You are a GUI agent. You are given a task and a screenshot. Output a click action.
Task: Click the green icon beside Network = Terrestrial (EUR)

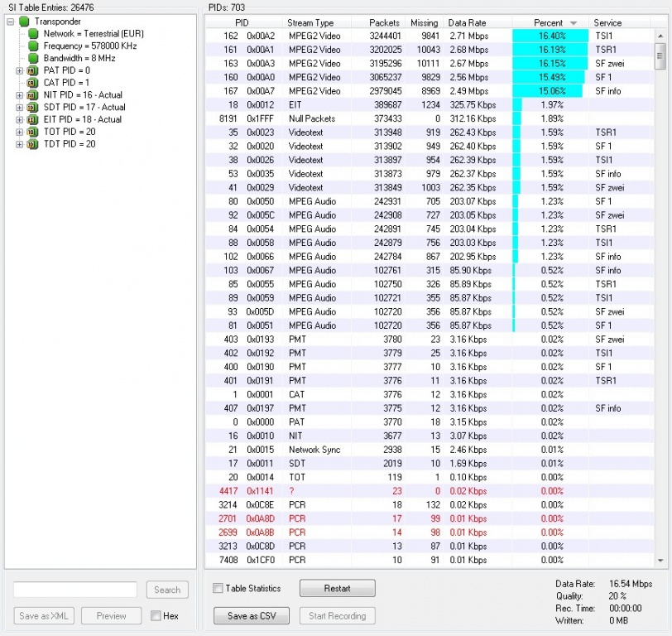(33, 33)
